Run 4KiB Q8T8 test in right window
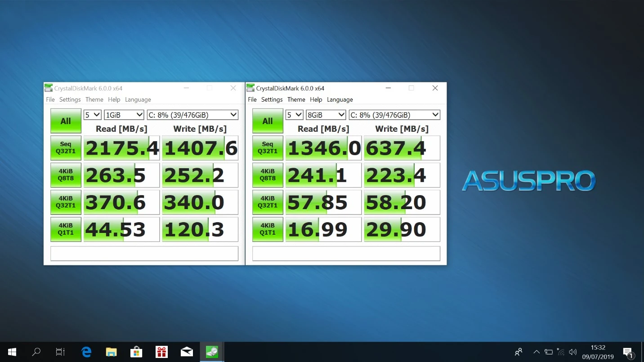The width and height of the screenshot is (644, 362). coord(268,175)
